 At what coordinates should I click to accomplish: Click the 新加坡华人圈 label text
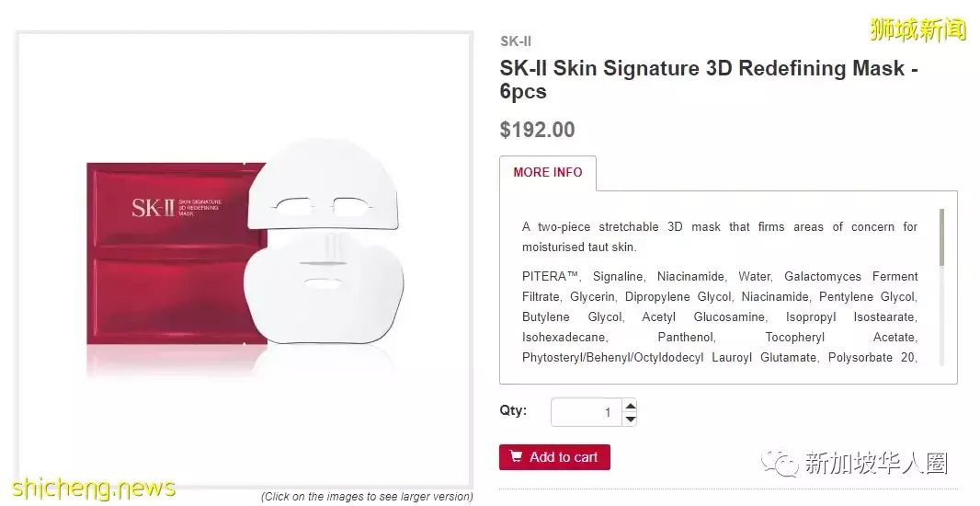click(x=875, y=463)
